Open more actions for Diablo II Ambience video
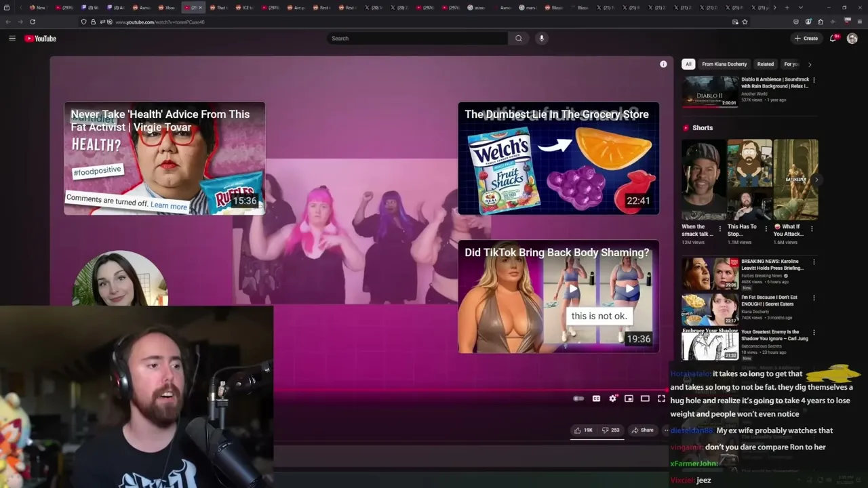Viewport: 868px width, 488px height. 814,80
